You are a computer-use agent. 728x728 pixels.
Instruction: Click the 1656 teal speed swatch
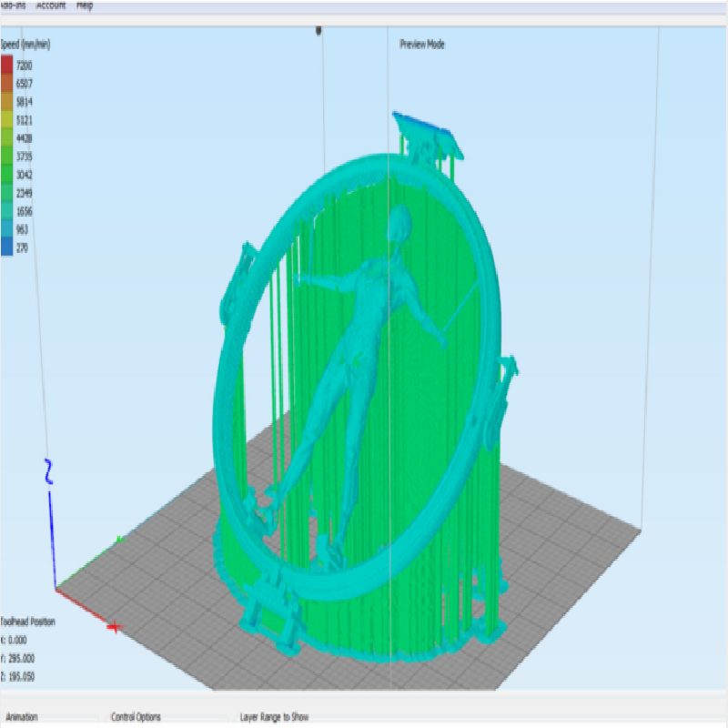6,211
